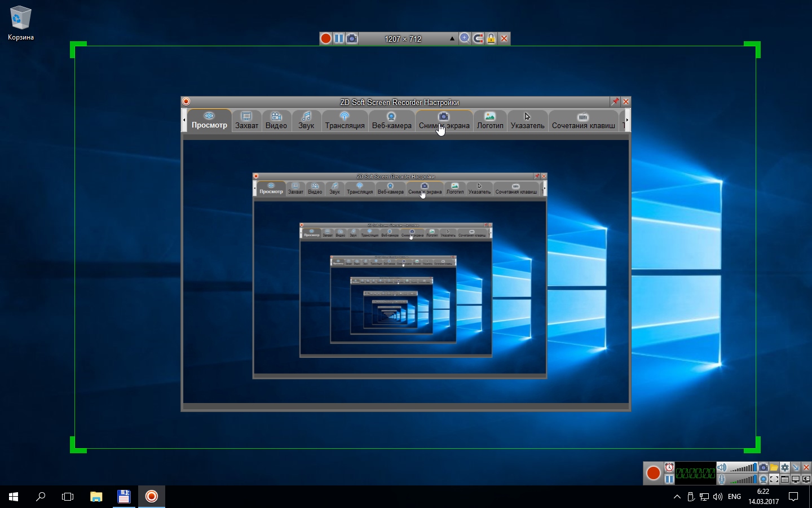This screenshot has height=508, width=812.
Task: Click the magnifier zoom icon on capture toolbar
Action: point(465,38)
